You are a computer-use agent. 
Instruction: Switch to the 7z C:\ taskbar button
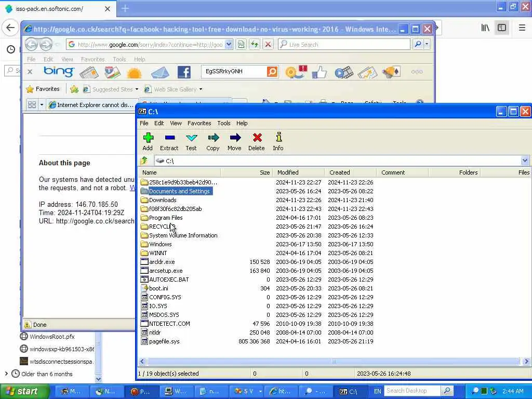point(349,391)
